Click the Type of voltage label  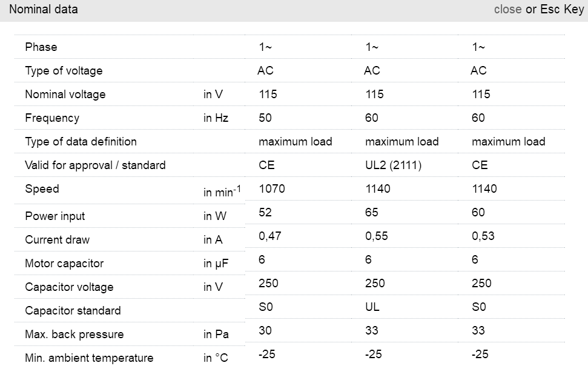[x=64, y=71]
